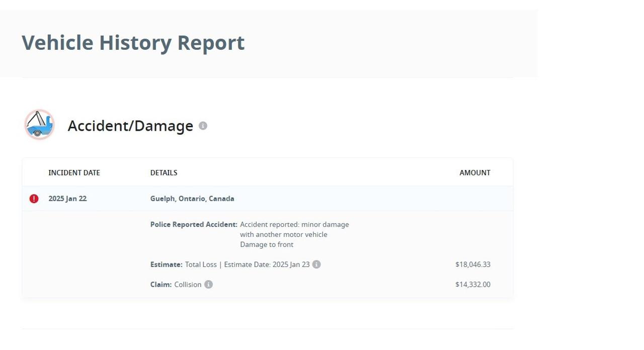Click the Guelph, Ontario, Canada location
This screenshot has height=350, width=644.
(x=192, y=199)
